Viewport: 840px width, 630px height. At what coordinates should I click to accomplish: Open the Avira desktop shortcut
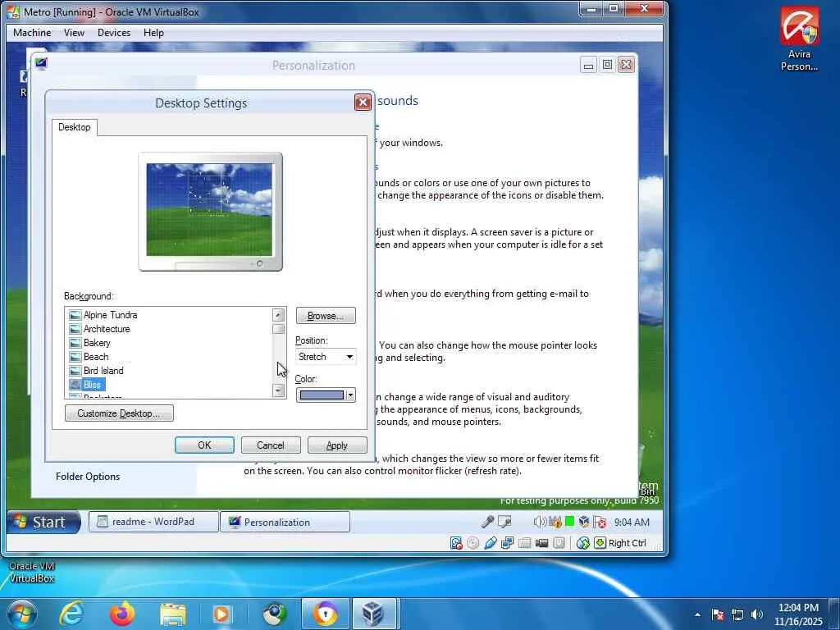[799, 39]
